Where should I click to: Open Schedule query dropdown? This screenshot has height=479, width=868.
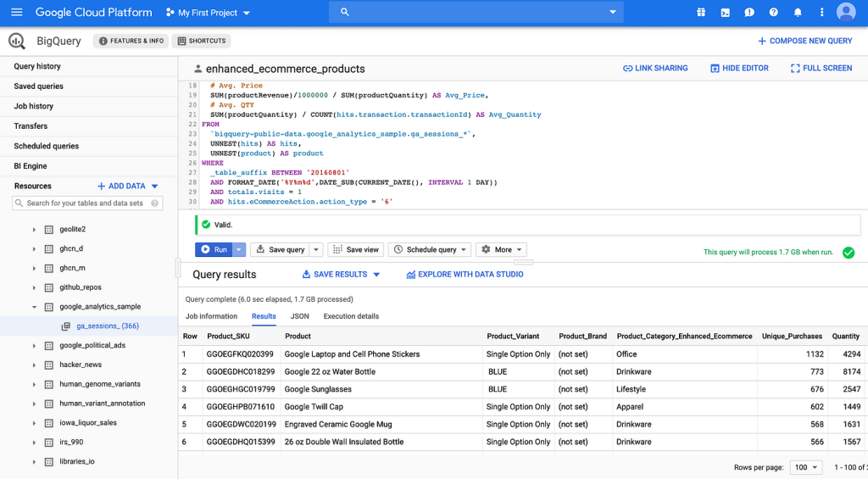[x=430, y=250]
